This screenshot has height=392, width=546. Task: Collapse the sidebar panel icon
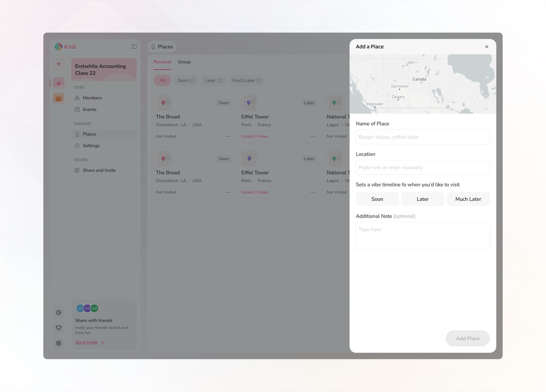pos(134,46)
